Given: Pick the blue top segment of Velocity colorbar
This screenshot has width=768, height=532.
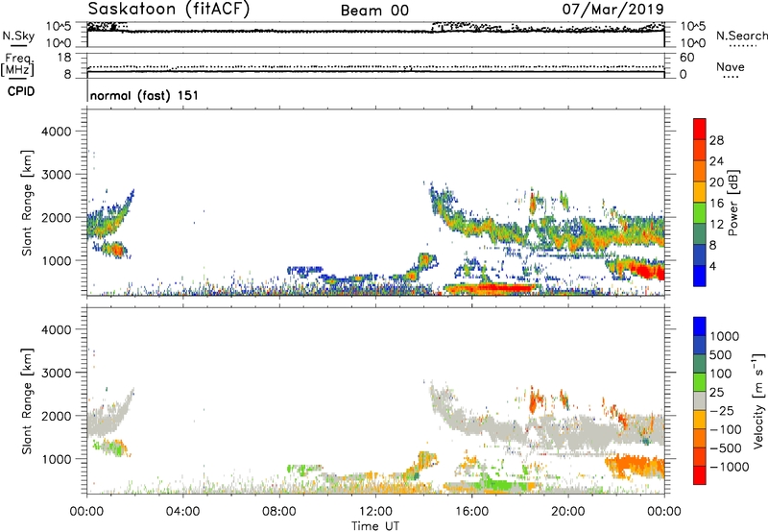Looking at the screenshot, I should tap(700, 326).
